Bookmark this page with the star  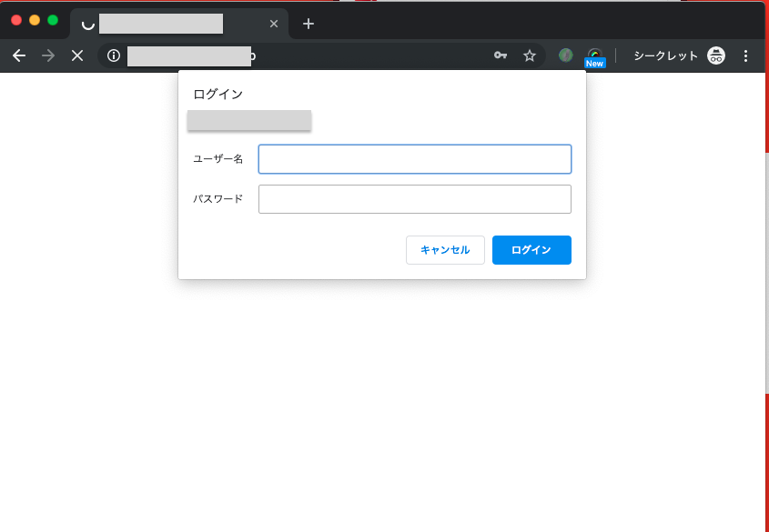[x=530, y=56]
